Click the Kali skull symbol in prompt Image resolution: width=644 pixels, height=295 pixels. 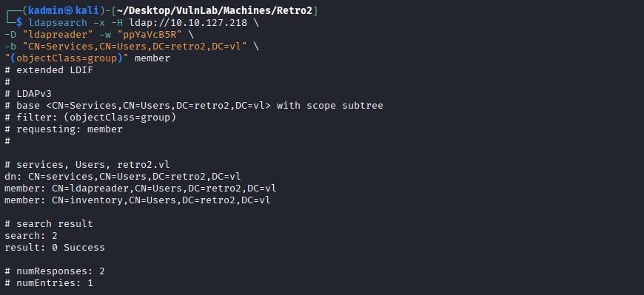[x=69, y=10]
